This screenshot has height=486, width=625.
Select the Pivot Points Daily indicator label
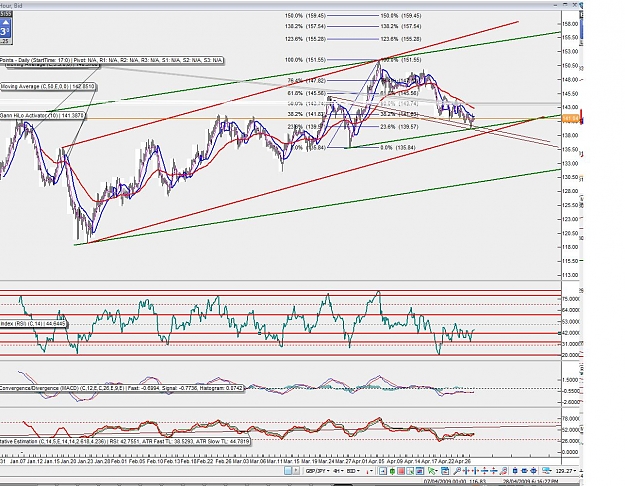click(112, 60)
